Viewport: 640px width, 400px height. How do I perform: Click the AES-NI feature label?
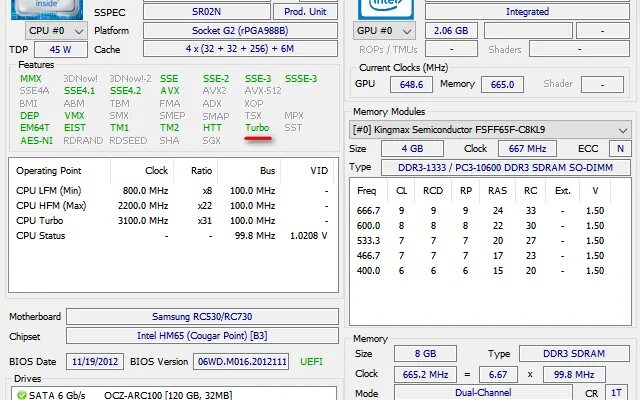[36, 140]
